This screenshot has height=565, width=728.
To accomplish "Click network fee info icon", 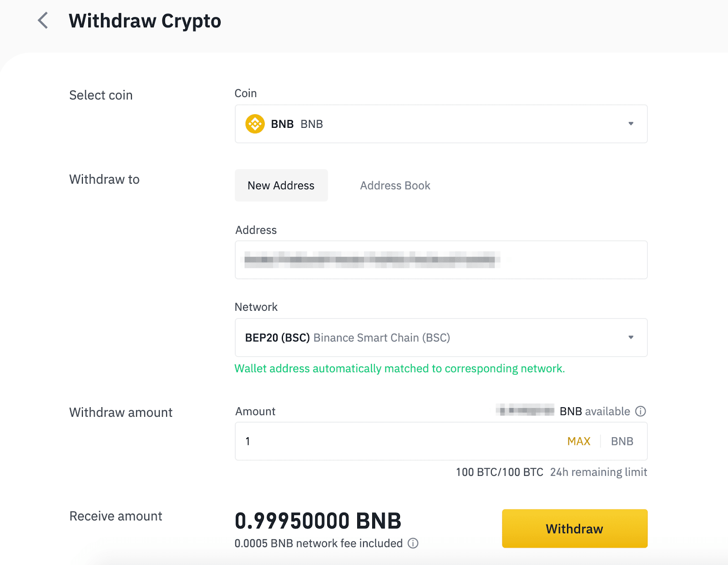I will pos(413,543).
